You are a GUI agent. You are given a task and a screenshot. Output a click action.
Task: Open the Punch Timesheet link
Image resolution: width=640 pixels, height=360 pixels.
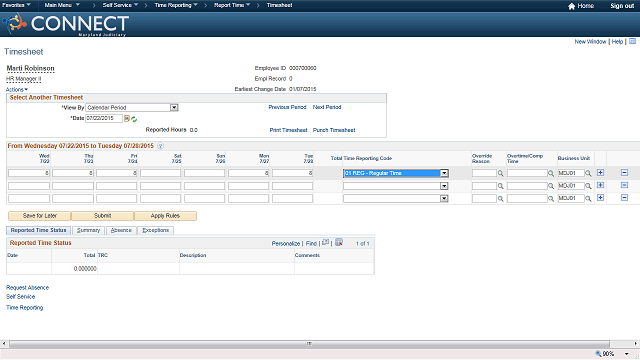334,130
